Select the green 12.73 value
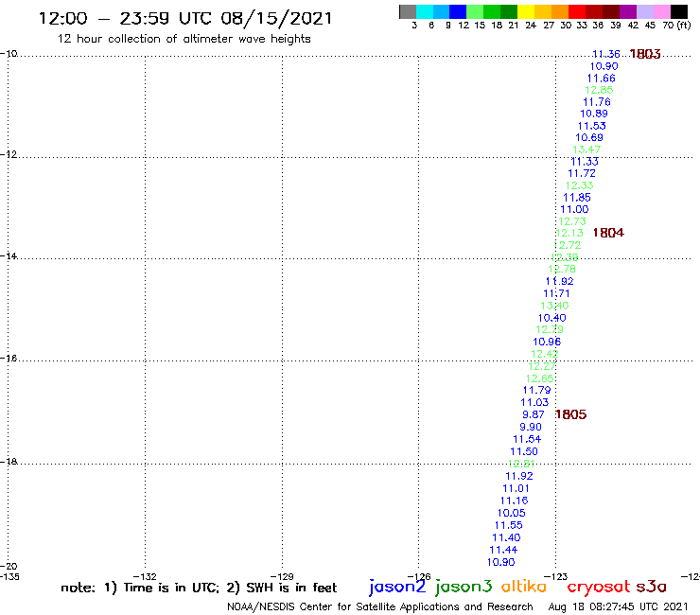700x615 pixels. pos(572,221)
